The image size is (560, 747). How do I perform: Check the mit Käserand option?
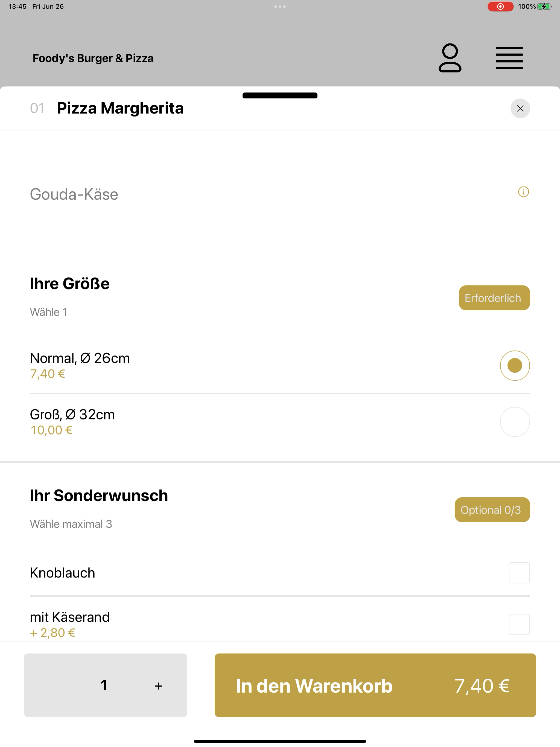point(519,625)
